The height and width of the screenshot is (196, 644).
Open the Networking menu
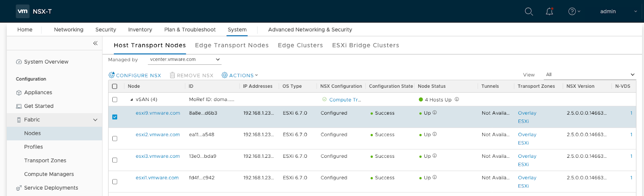[x=68, y=30]
